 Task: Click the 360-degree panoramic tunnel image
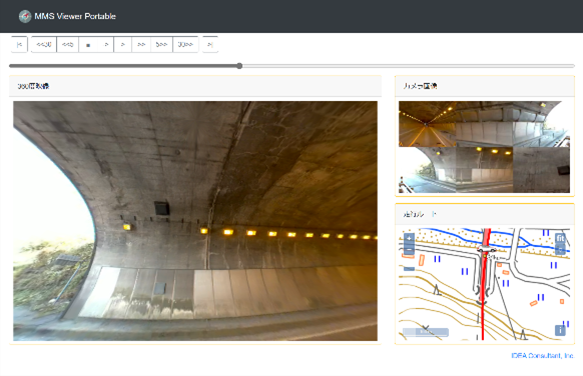[x=195, y=221]
